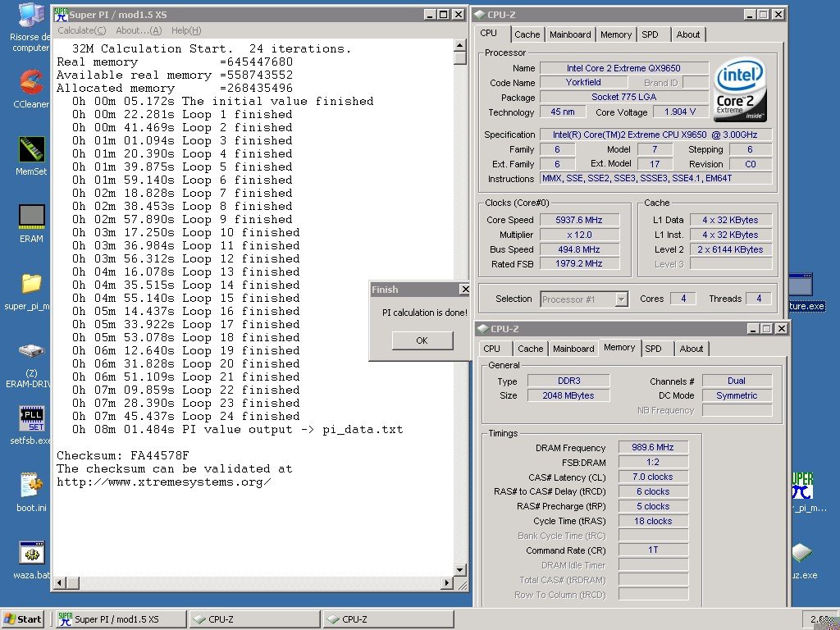
Task: Open the uz.exe desktop icon
Action: pyautogui.click(x=802, y=552)
